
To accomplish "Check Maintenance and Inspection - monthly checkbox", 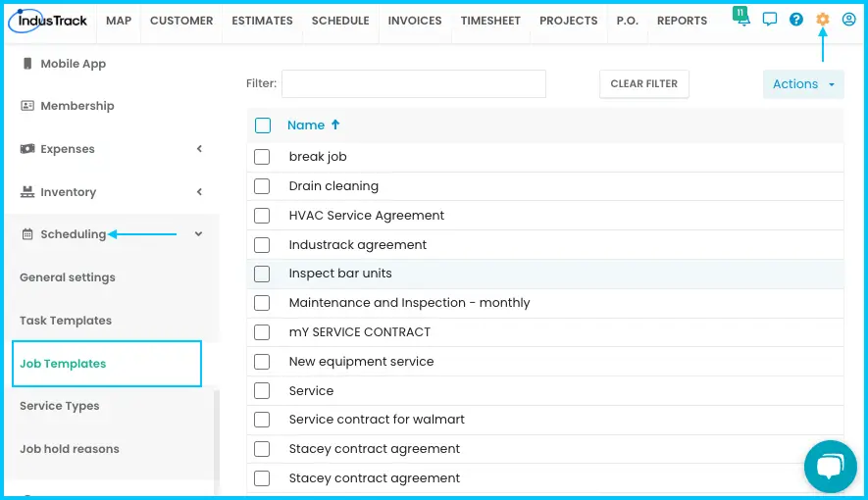I will pos(262,303).
